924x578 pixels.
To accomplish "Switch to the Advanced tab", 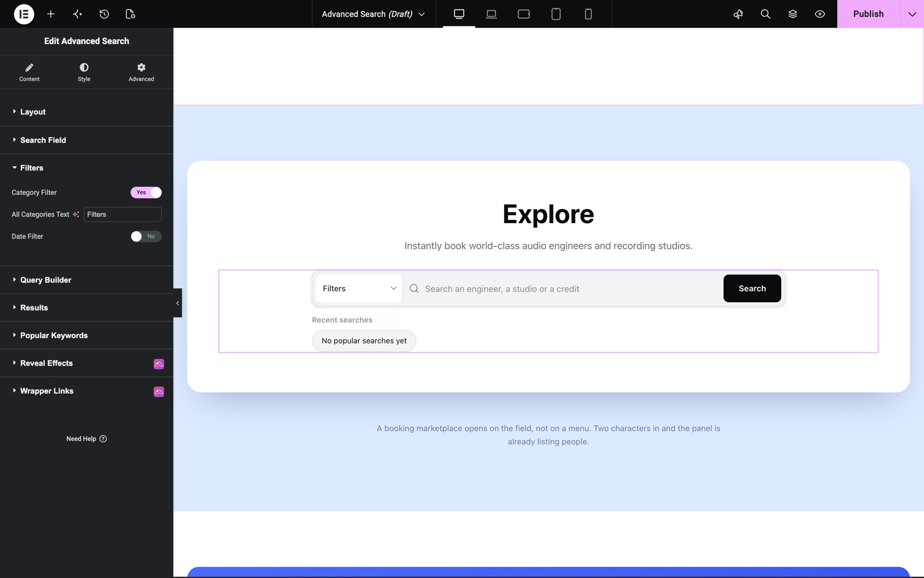I will coord(141,72).
